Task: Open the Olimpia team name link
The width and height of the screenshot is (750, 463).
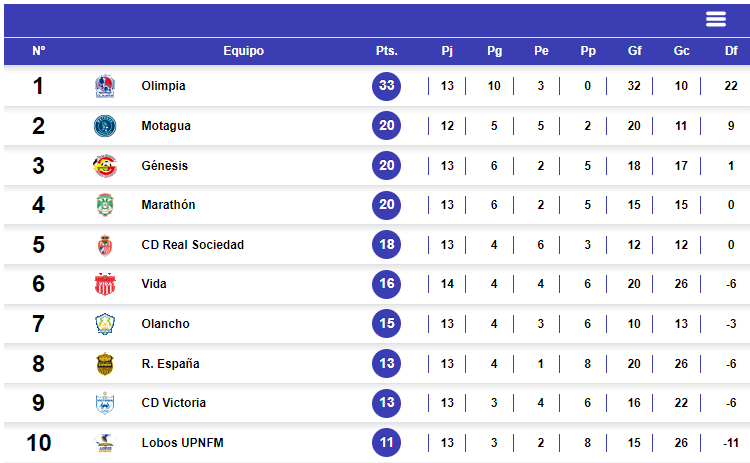Action: 163,86
